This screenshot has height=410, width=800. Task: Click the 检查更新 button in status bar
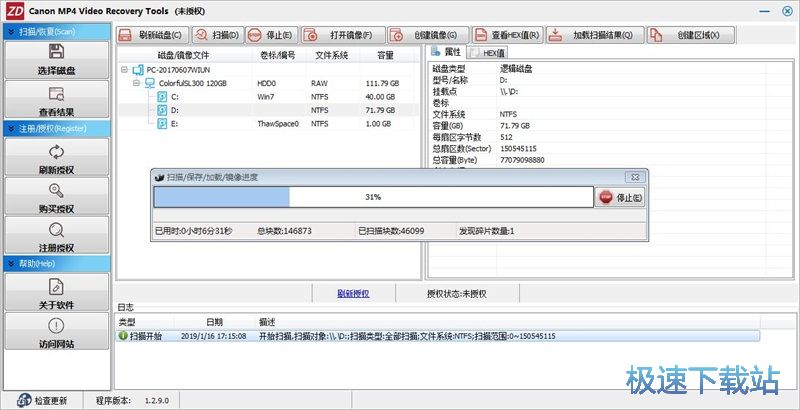[x=42, y=401]
